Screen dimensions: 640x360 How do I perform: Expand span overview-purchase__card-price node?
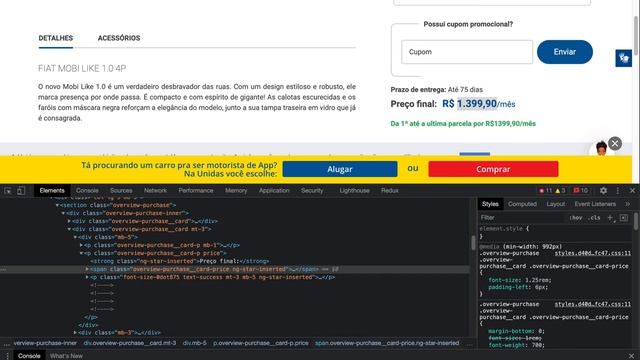[x=87, y=269]
